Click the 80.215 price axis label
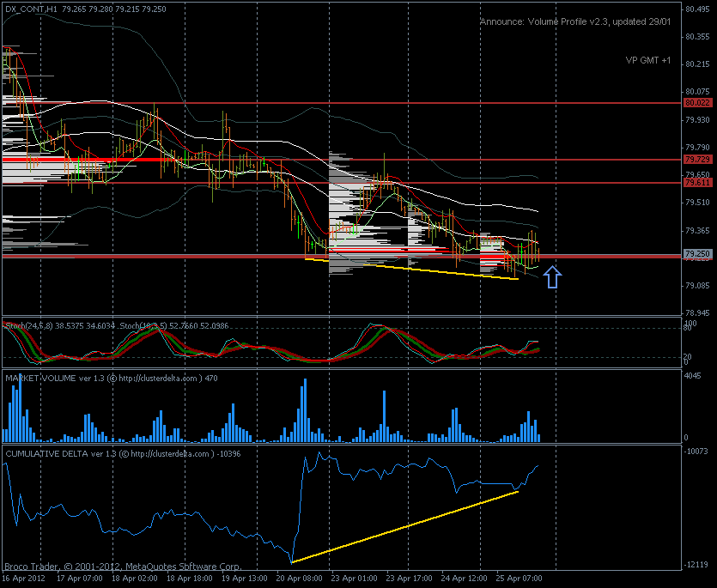The height and width of the screenshot is (588, 717). [697, 64]
